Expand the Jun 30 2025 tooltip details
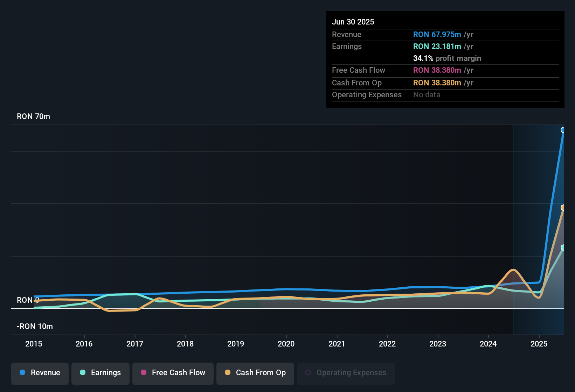The image size is (575, 392). [353, 22]
